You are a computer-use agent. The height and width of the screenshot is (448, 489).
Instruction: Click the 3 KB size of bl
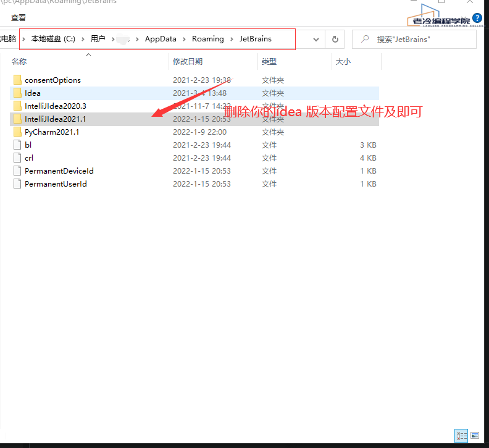pos(369,145)
